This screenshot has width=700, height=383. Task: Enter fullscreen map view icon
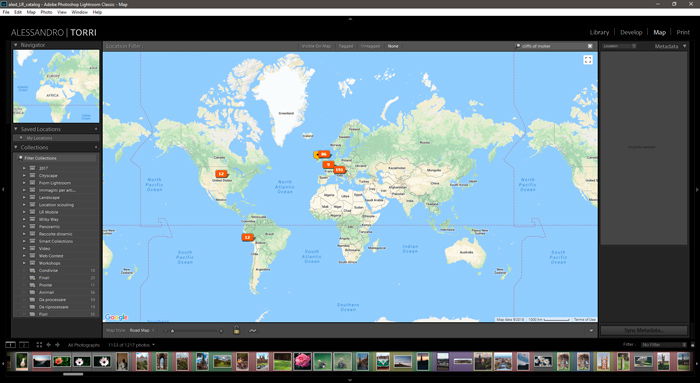(588, 60)
